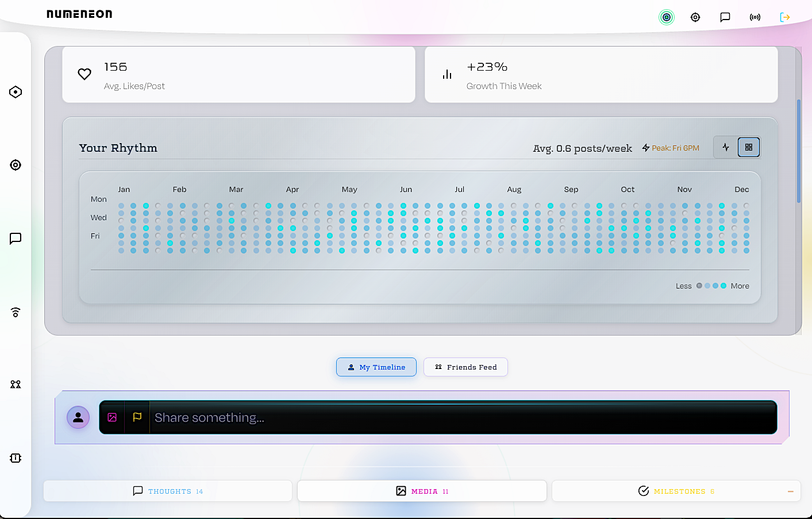812x519 pixels.
Task: Click the Friends Feed button
Action: coord(465,367)
